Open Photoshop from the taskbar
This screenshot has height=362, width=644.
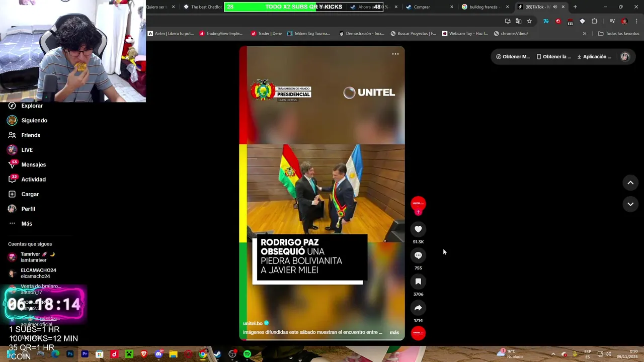70,354
